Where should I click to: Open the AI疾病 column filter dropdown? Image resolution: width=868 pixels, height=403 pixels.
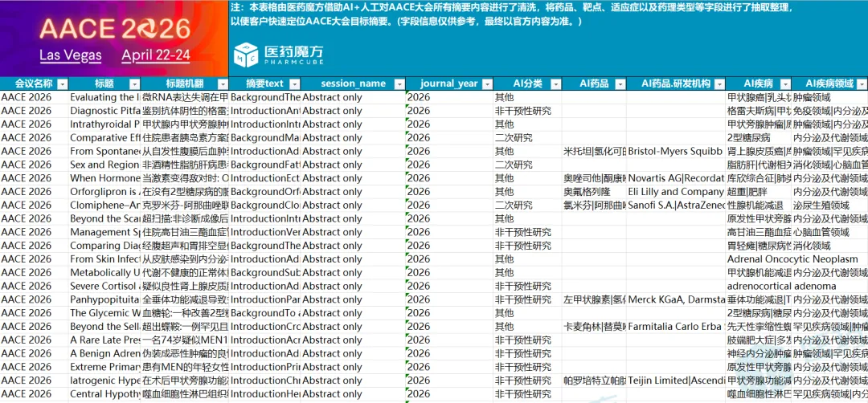click(785, 83)
